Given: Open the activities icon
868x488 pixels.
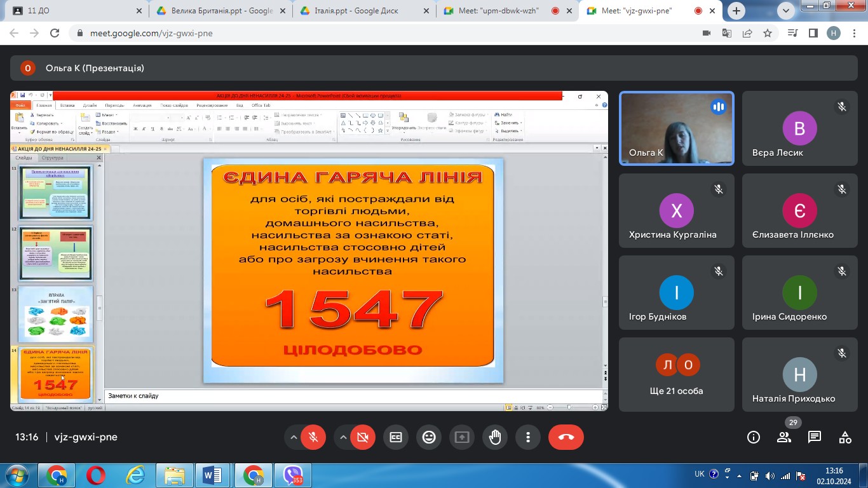Looking at the screenshot, I should 845,437.
